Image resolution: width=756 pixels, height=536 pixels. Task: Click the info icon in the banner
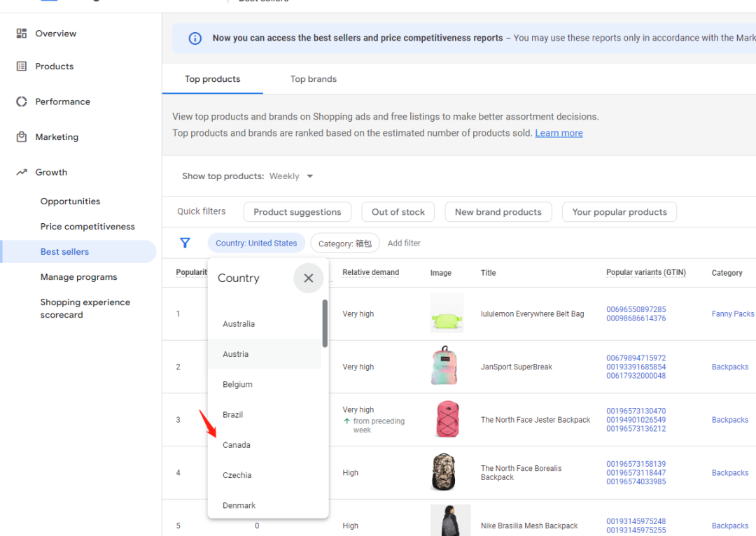tap(195, 38)
